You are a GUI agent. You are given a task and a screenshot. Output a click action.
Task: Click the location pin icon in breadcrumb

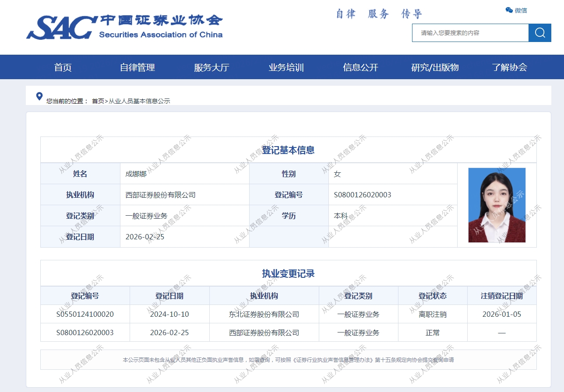(x=39, y=96)
